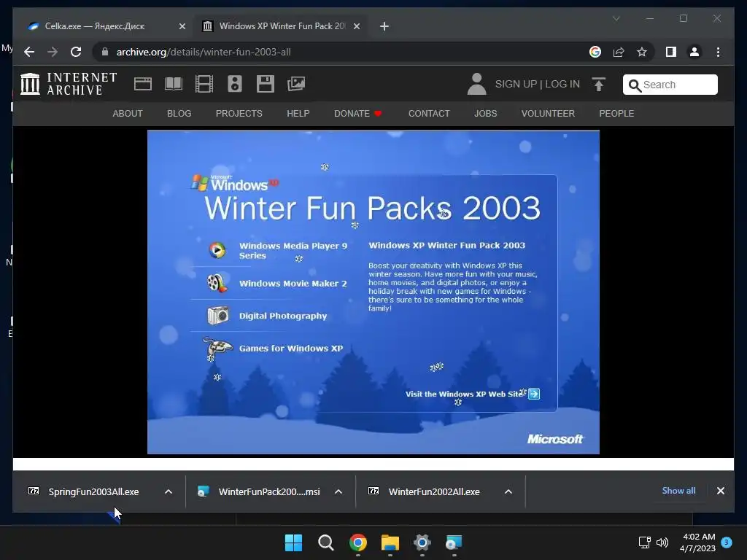Open the Chrome profile icon
Screen dimensions: 747x560
(694, 52)
